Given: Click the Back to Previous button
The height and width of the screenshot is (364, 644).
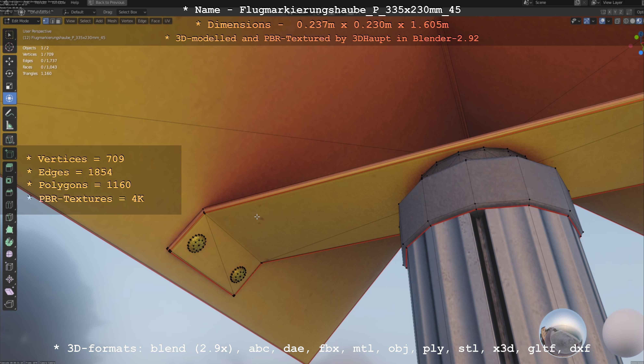Looking at the screenshot, I should click(x=107, y=2).
